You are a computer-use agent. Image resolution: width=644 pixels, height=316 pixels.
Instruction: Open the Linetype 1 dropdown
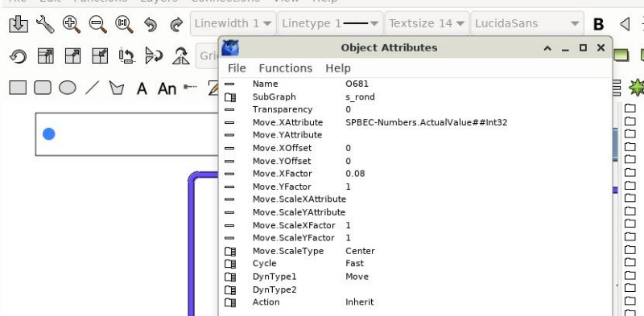[x=331, y=23]
